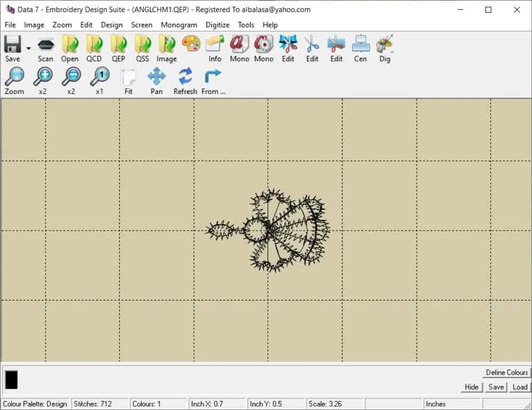The image size is (532, 410).
Task: Open the colour palette paint icon
Action: tap(191, 44)
